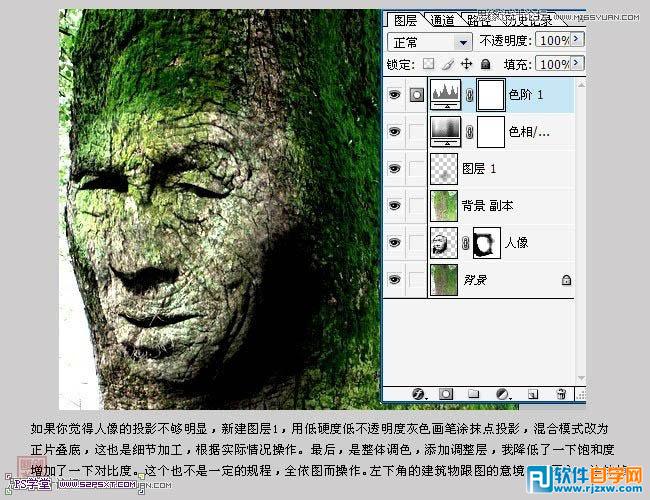Add a layer style with fx icon
Screen dimensions: 650x500
click(x=419, y=393)
